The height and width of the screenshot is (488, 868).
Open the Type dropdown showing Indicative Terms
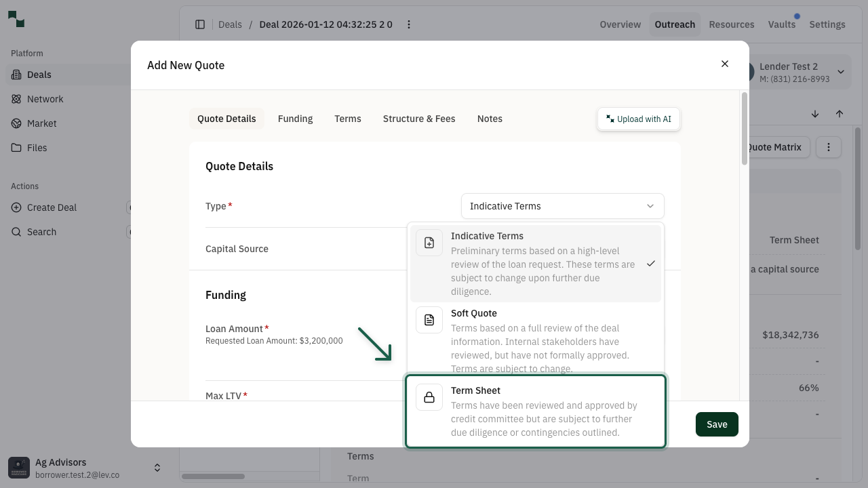click(562, 206)
